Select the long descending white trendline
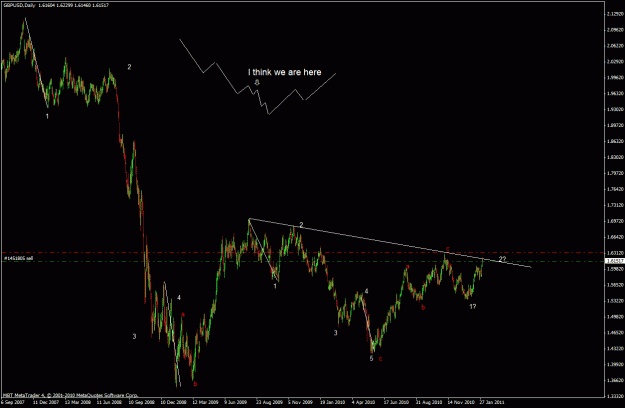The height and width of the screenshot is (408, 625). [x=390, y=243]
